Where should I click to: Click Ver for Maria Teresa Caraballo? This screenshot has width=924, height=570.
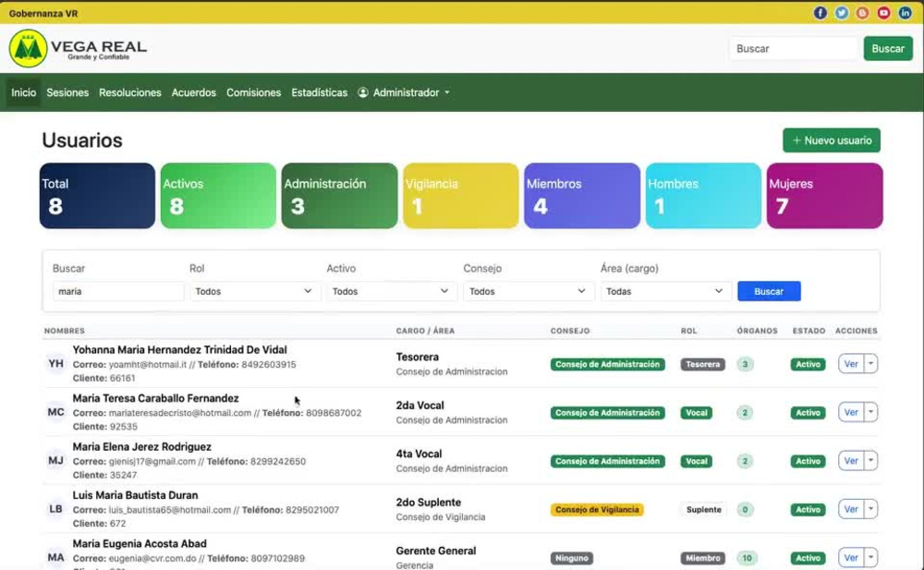coord(851,412)
